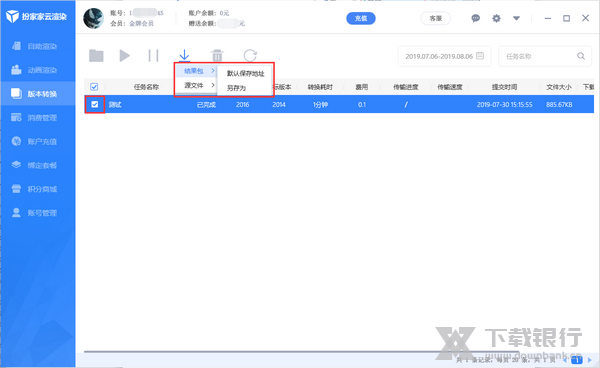Image resolution: width=600 pixels, height=368 pixels.
Task: Open the 动画渲染 animation render section
Action: pos(38,70)
